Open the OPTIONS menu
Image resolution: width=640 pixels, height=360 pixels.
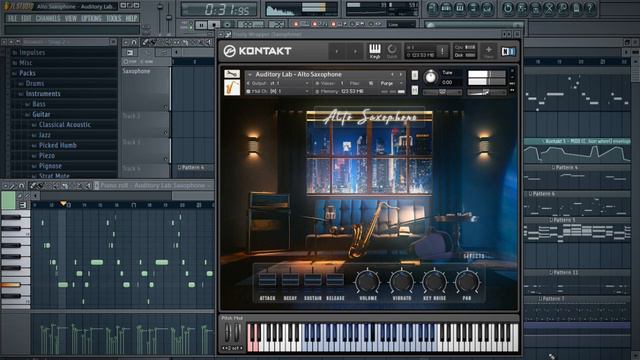pos(91,18)
